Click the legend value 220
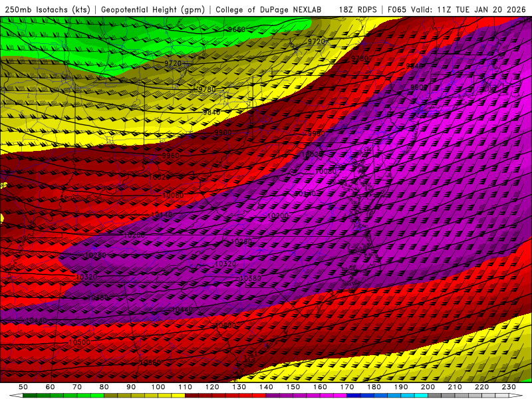The height and width of the screenshot is (399, 532). click(x=481, y=387)
